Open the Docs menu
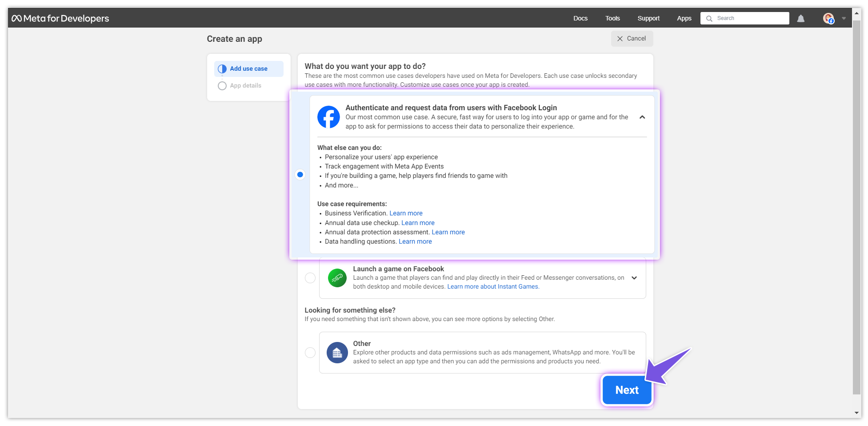The height and width of the screenshot is (426, 868). [580, 18]
